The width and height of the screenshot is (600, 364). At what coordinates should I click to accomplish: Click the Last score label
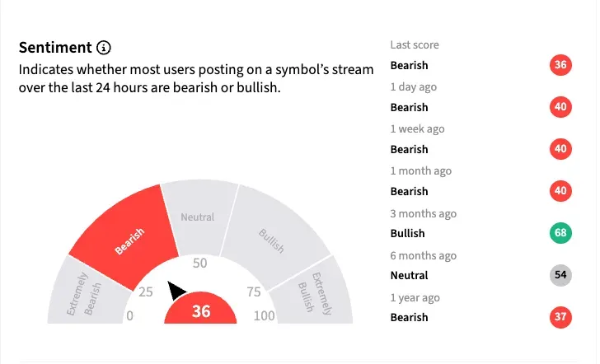click(415, 45)
